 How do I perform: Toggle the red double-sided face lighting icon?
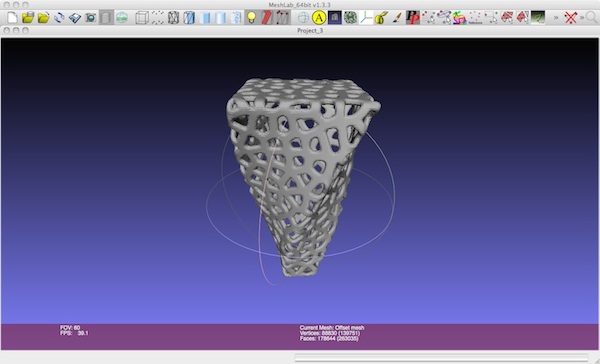pos(267,17)
